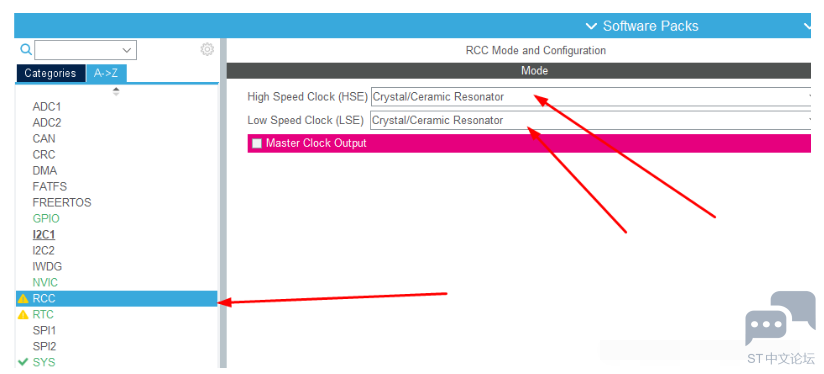824x374 pixels.
Task: Select FREERTOS in the peripheral list
Action: pos(61,203)
